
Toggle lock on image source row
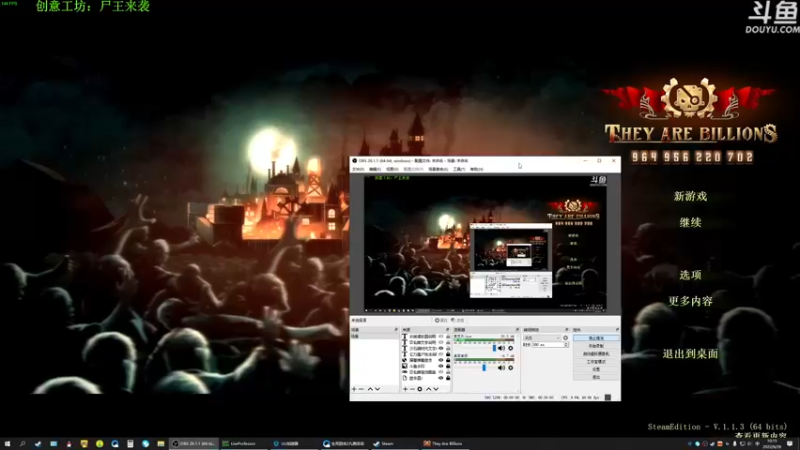tap(448, 366)
